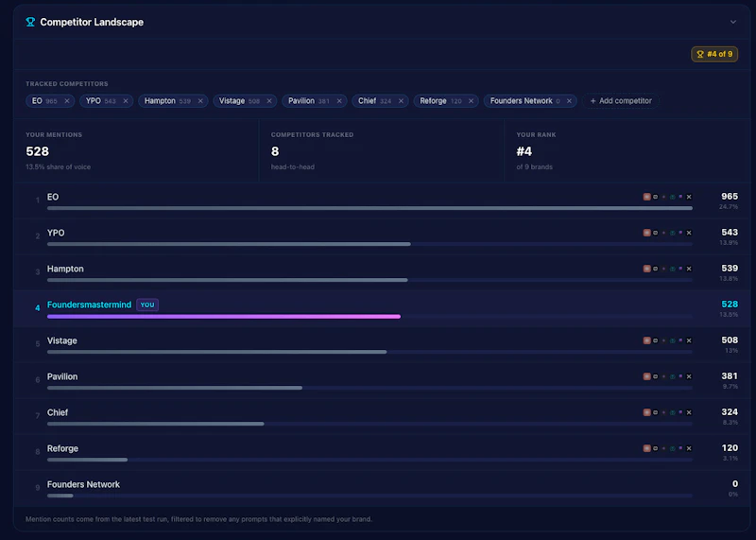Click the Competitors Tracked value 8
The image size is (756, 540).
[275, 151]
